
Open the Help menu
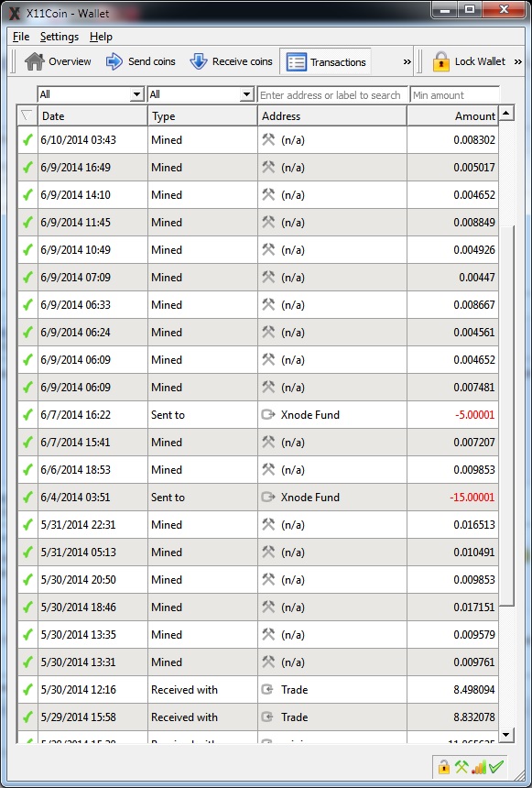point(101,37)
